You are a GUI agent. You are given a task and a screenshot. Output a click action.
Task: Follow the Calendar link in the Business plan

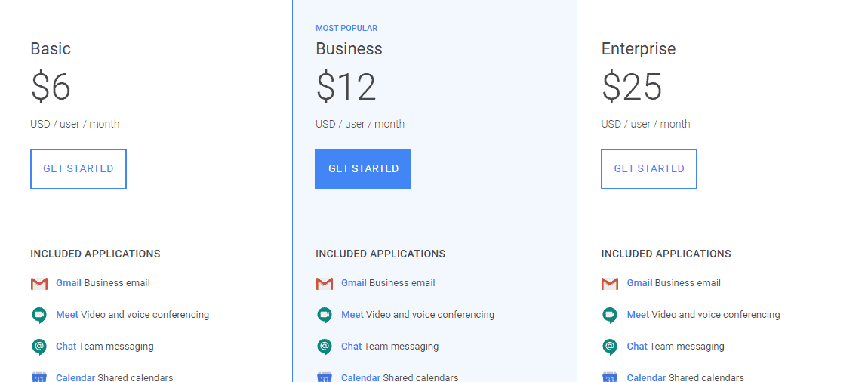pos(361,377)
